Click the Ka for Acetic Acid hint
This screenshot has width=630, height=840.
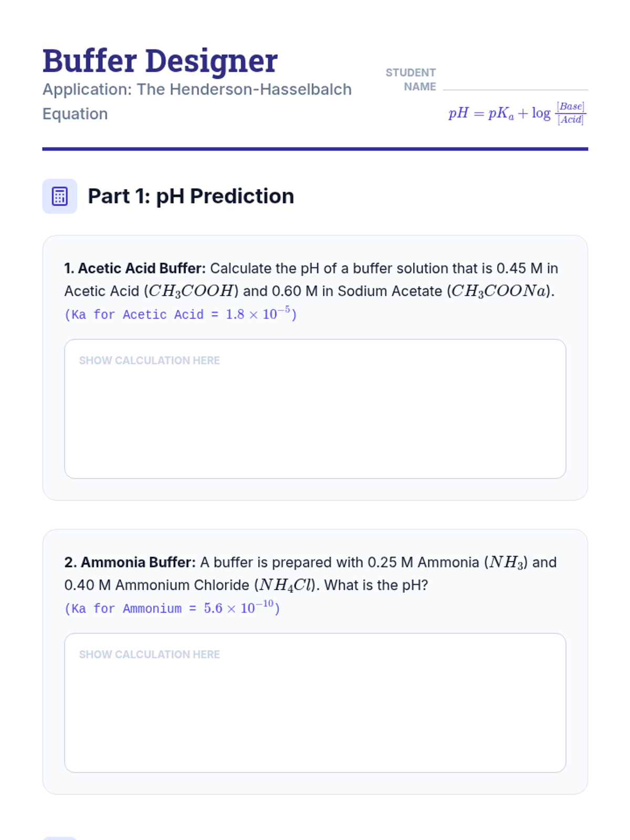(181, 314)
